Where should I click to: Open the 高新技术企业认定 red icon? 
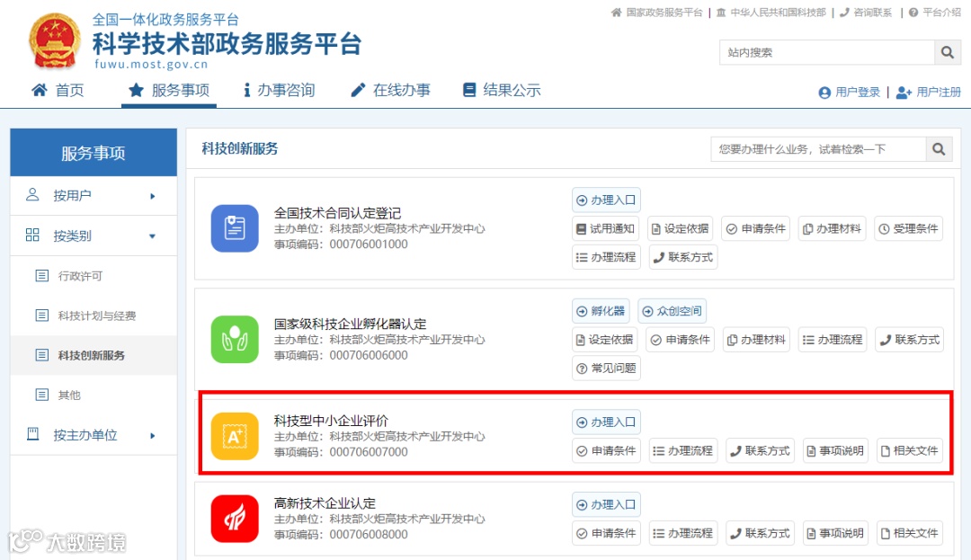point(235,519)
